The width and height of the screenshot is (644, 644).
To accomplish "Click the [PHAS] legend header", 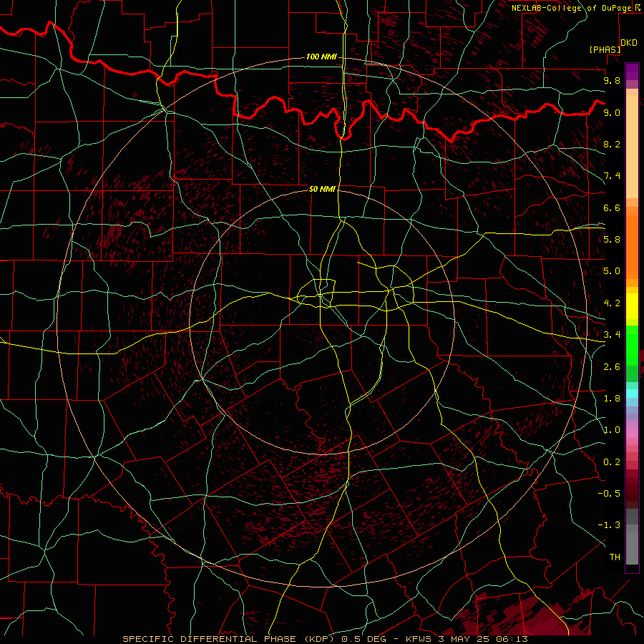I will coord(605,49).
